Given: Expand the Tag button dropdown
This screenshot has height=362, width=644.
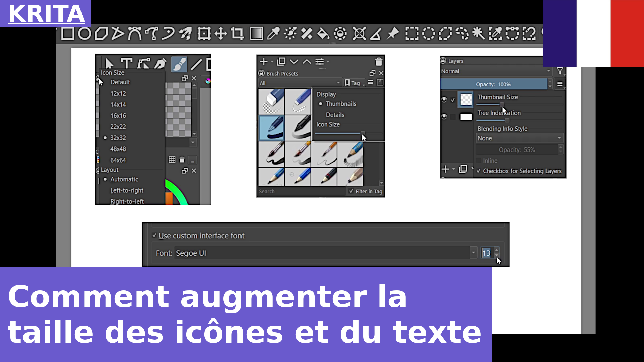Looking at the screenshot, I should tap(355, 83).
